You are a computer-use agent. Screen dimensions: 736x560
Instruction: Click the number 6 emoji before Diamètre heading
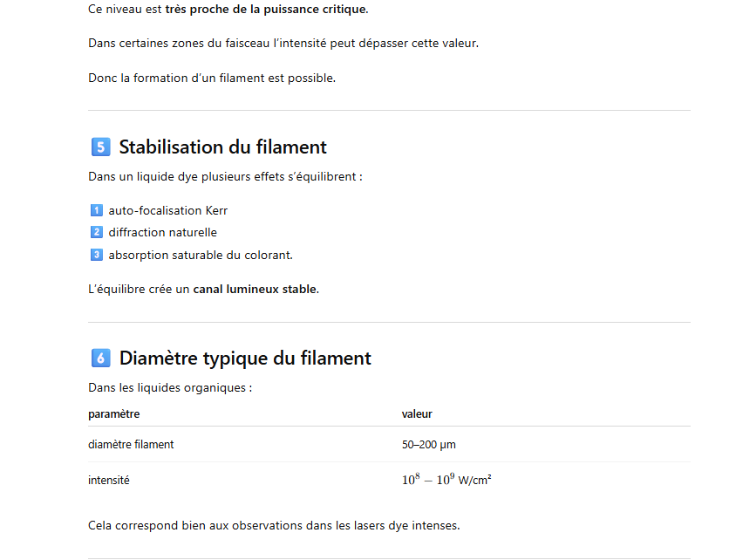100,358
